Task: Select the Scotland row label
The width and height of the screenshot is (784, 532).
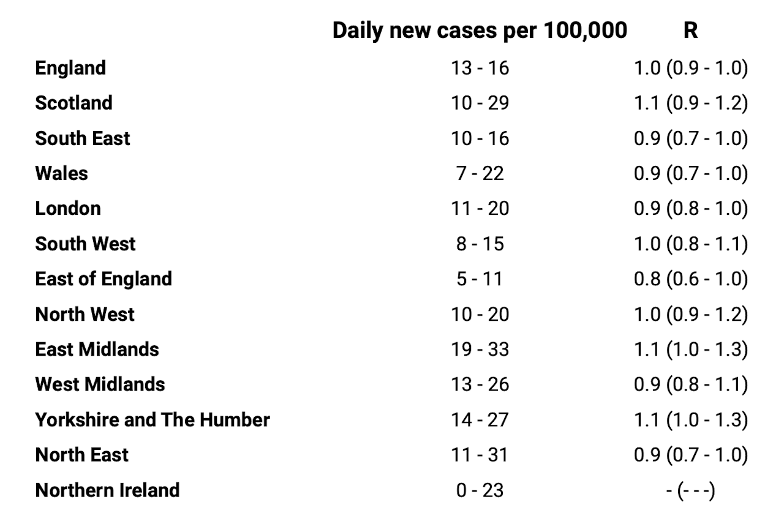Action: point(73,103)
